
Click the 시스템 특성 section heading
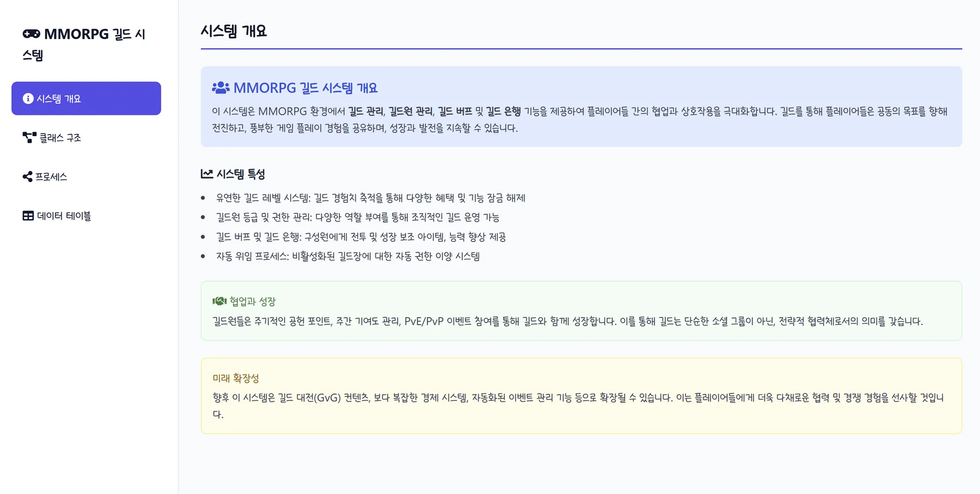tap(241, 173)
